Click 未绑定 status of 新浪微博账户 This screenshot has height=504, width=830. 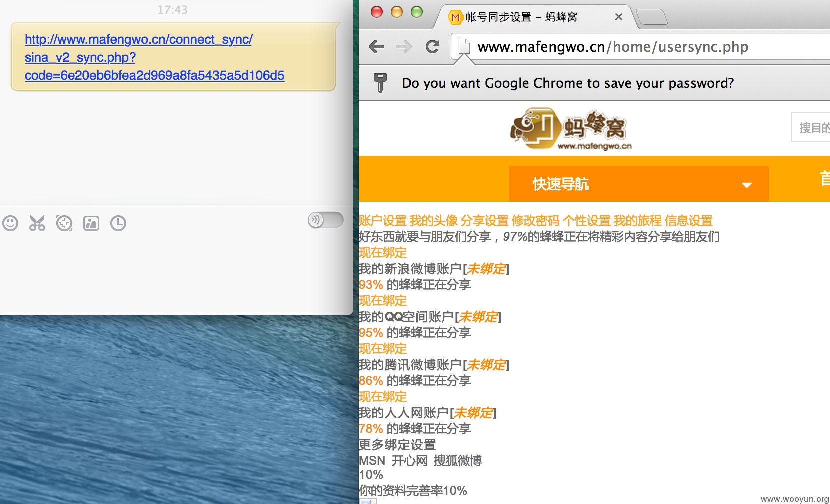coord(486,269)
